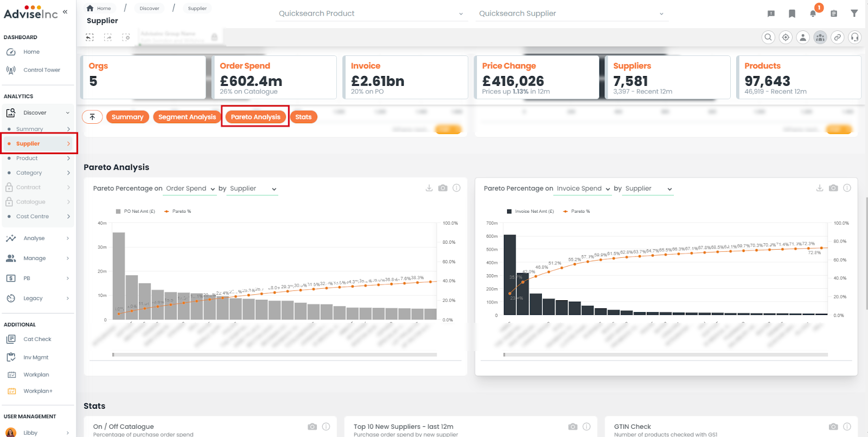
Task: Toggle Invoice Net Amt legend series
Action: (531, 211)
